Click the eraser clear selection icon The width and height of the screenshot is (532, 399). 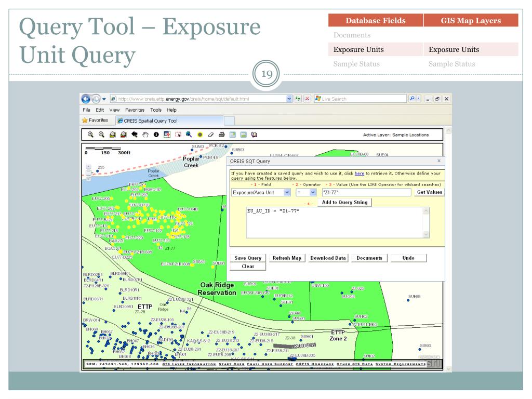(x=211, y=135)
